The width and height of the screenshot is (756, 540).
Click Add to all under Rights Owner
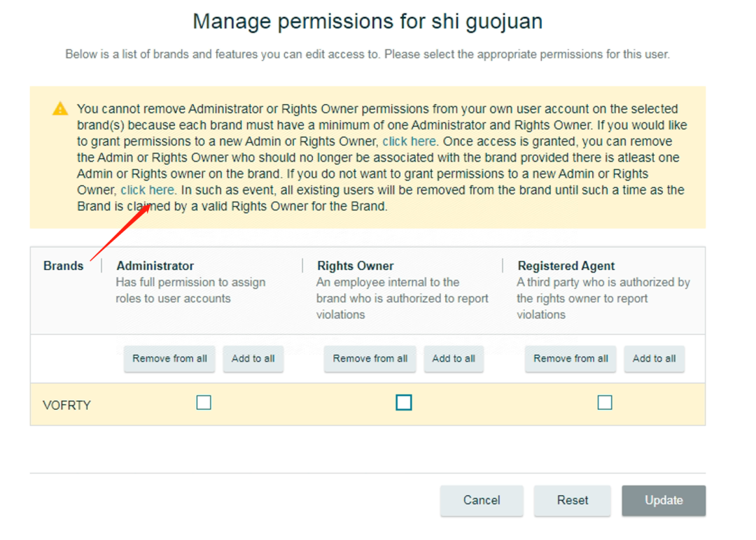click(454, 358)
